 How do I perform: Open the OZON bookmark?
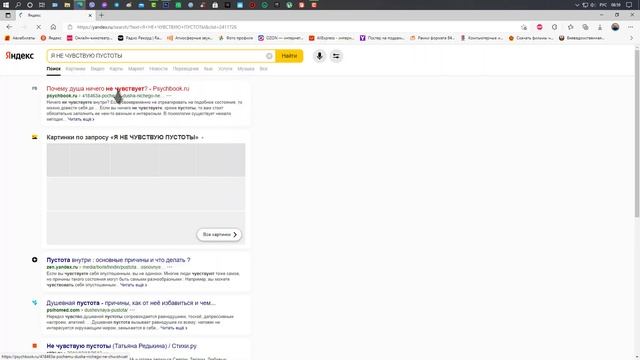[280, 38]
